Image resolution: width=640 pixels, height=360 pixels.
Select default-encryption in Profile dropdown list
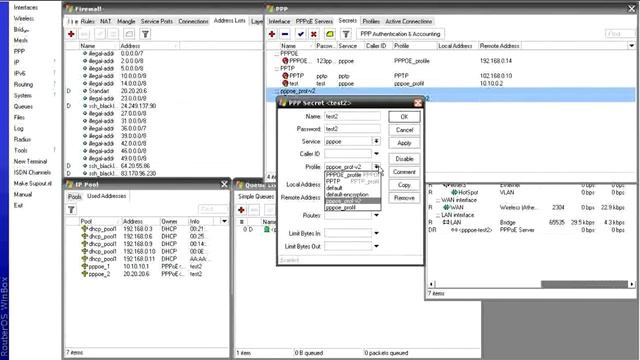coord(353,194)
